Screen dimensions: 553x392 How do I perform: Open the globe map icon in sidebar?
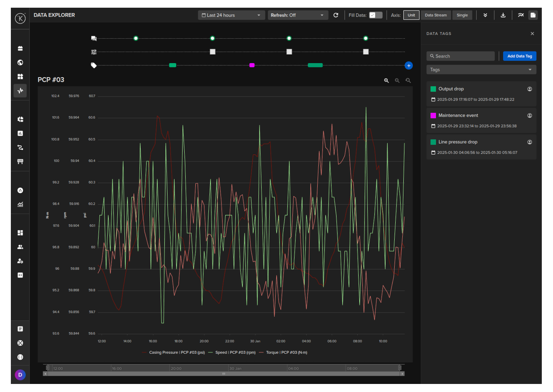pos(20,62)
